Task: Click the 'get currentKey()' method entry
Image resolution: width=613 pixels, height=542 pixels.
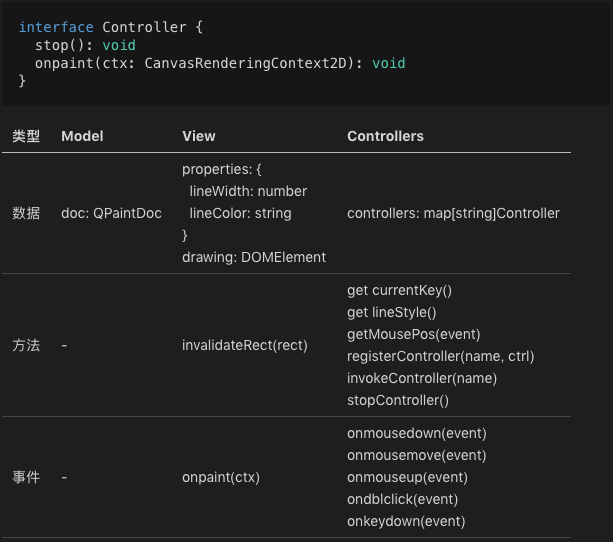Action: [x=399, y=290]
